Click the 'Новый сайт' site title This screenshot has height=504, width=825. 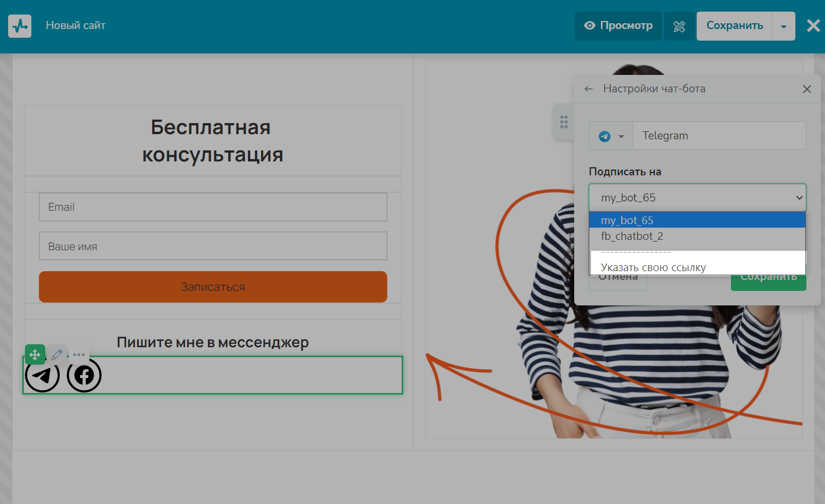pyautogui.click(x=75, y=26)
